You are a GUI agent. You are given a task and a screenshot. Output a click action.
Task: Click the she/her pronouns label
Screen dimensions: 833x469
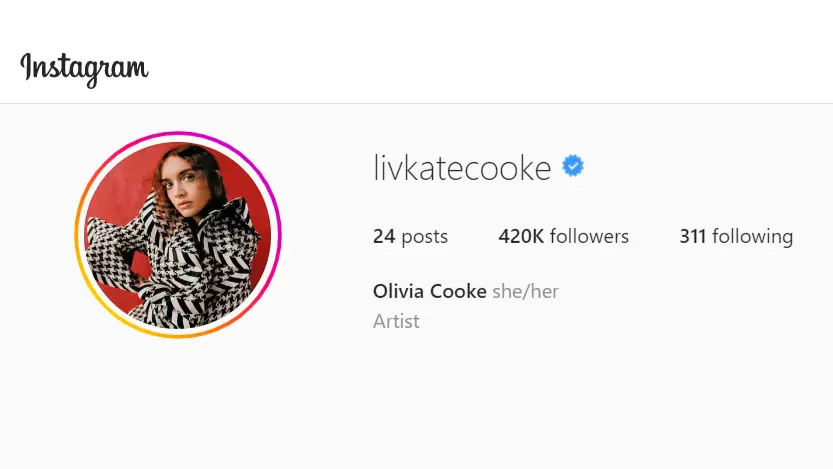[x=525, y=291]
